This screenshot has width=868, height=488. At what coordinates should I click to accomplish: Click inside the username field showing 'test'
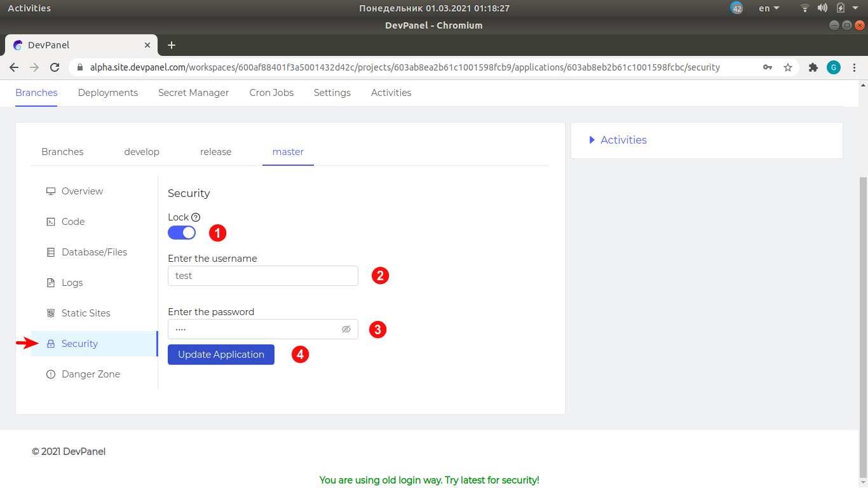point(262,276)
